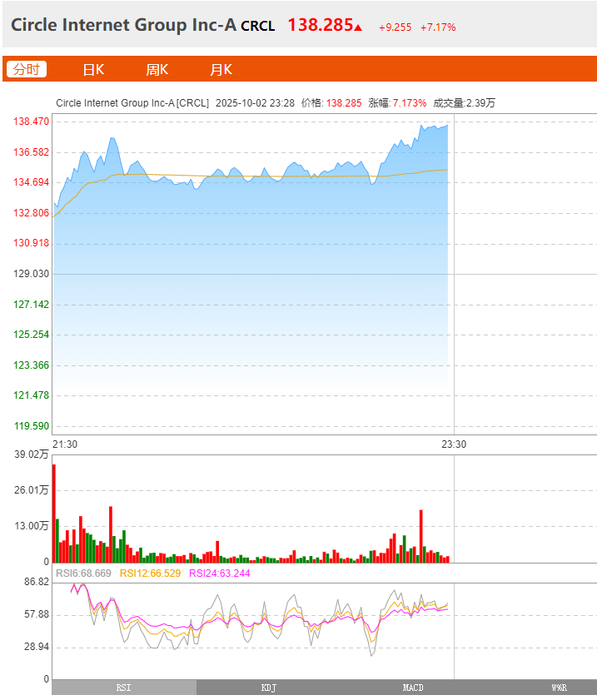Click the RSI6:68.669 legend value
Image resolution: width=597 pixels, height=700 pixels.
(83, 573)
